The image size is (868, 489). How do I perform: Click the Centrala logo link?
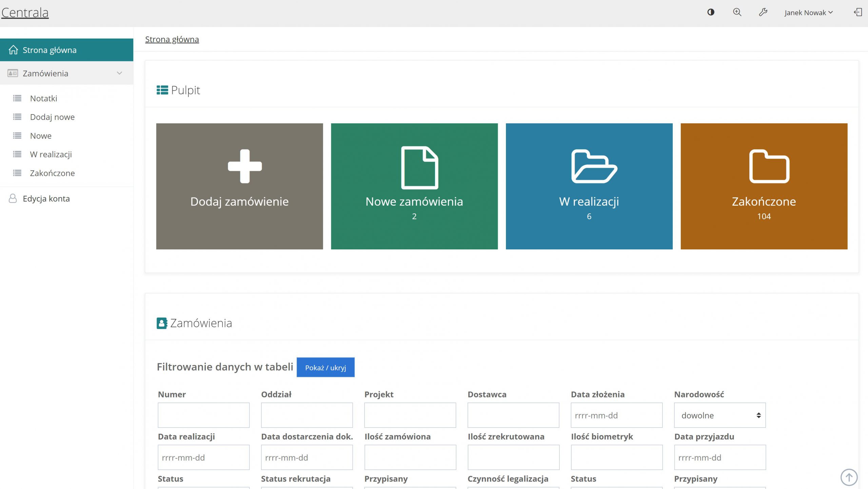[25, 13]
